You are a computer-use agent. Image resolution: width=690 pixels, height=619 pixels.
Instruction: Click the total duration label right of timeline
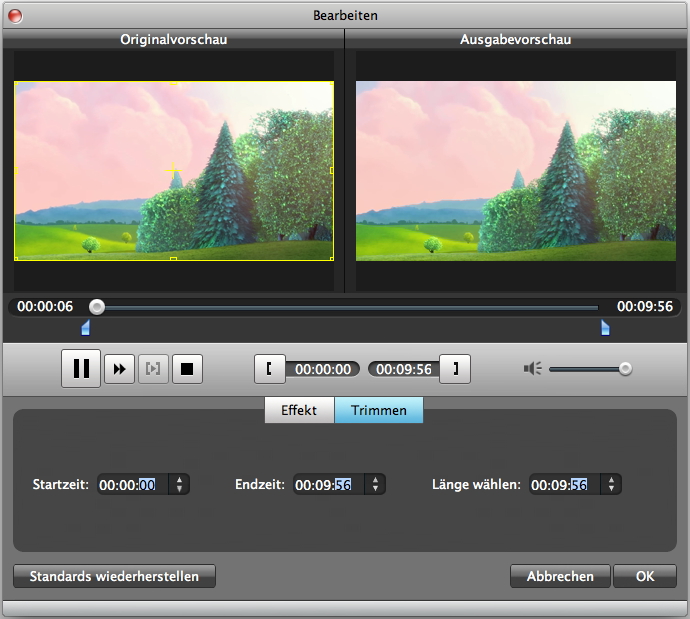645,307
